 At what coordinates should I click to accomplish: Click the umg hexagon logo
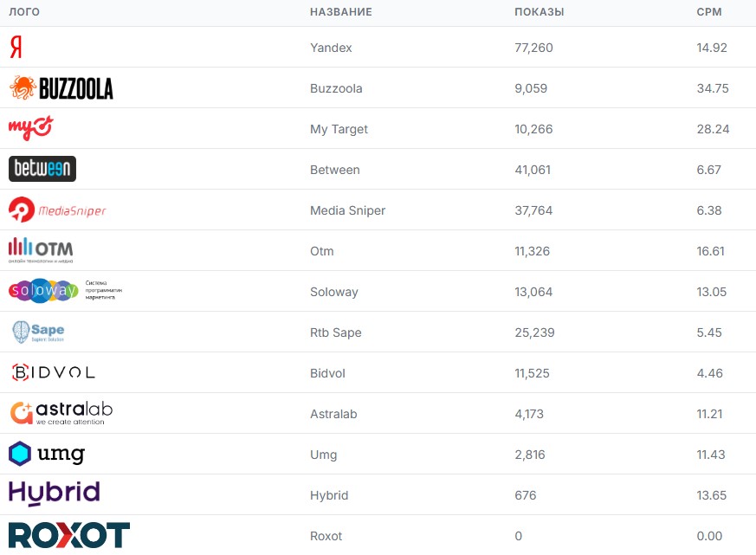point(47,454)
